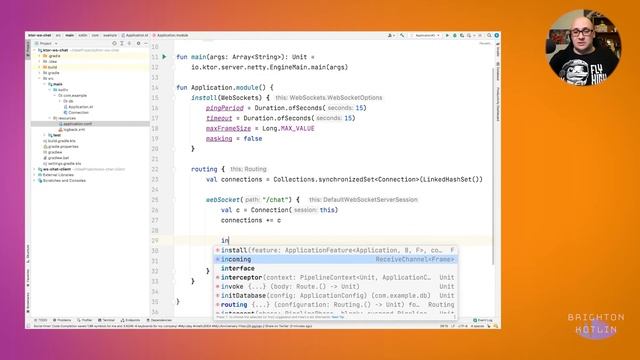Open the Problems tool window tab
The width and height of the screenshot is (640, 360).
[x=62, y=320]
